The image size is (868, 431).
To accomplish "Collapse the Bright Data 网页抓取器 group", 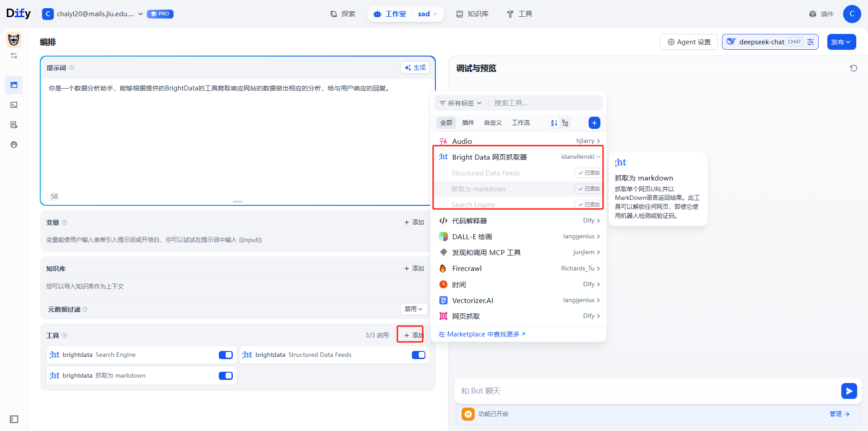I will [x=519, y=157].
